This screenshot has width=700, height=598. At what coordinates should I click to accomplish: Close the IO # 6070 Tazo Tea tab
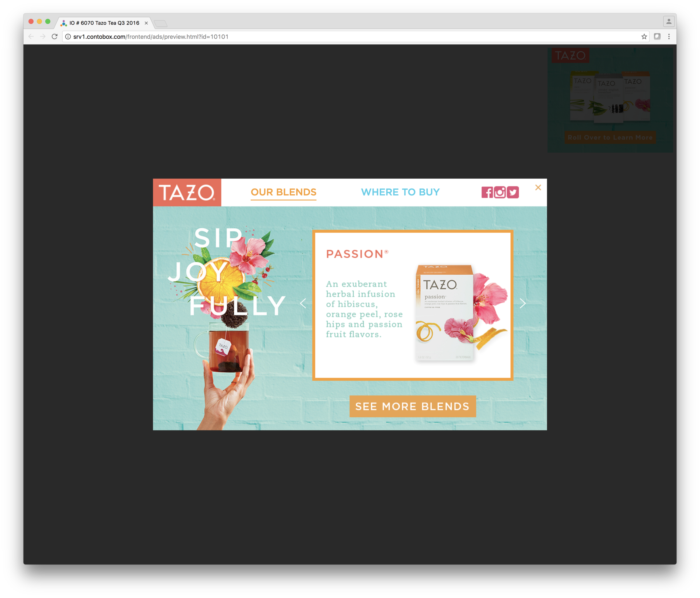coord(146,23)
